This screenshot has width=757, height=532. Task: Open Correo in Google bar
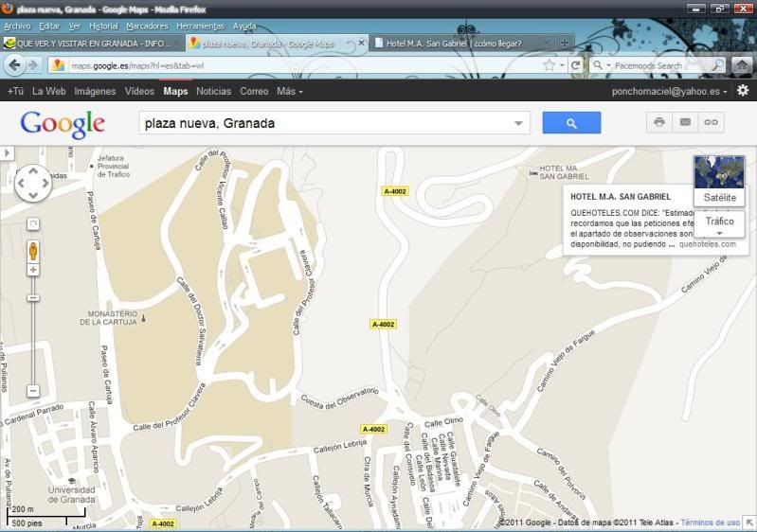click(x=254, y=91)
